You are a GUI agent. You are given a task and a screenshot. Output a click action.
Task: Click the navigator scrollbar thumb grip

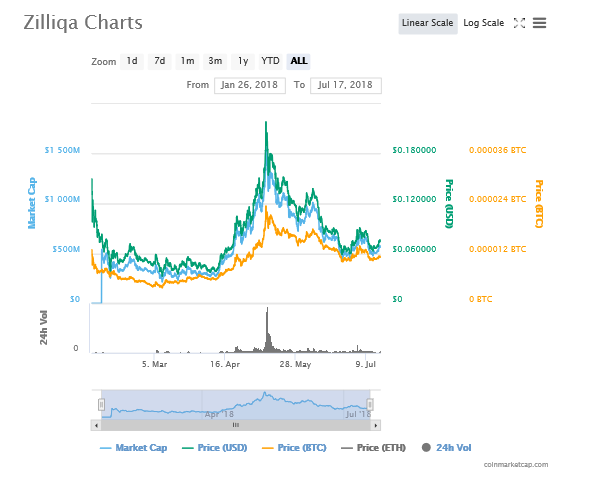click(236, 425)
